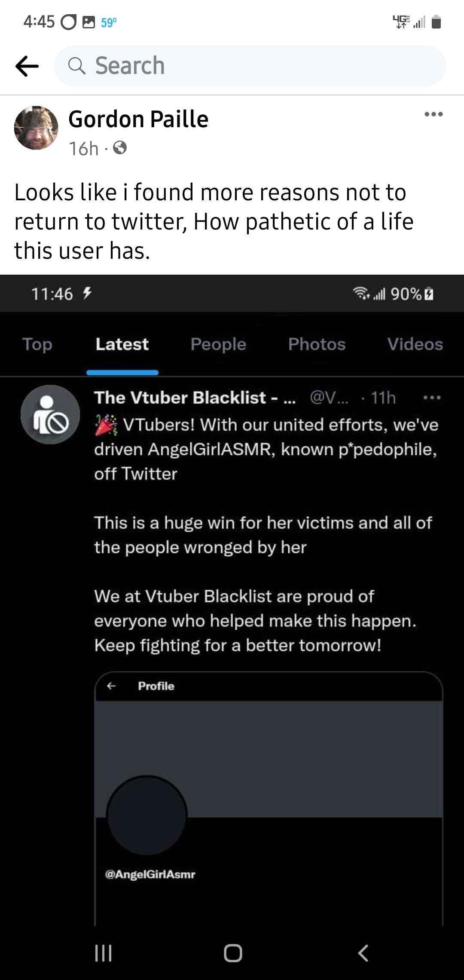Image resolution: width=464 pixels, height=980 pixels.
Task: Switch to the Photos tab
Action: 317,344
